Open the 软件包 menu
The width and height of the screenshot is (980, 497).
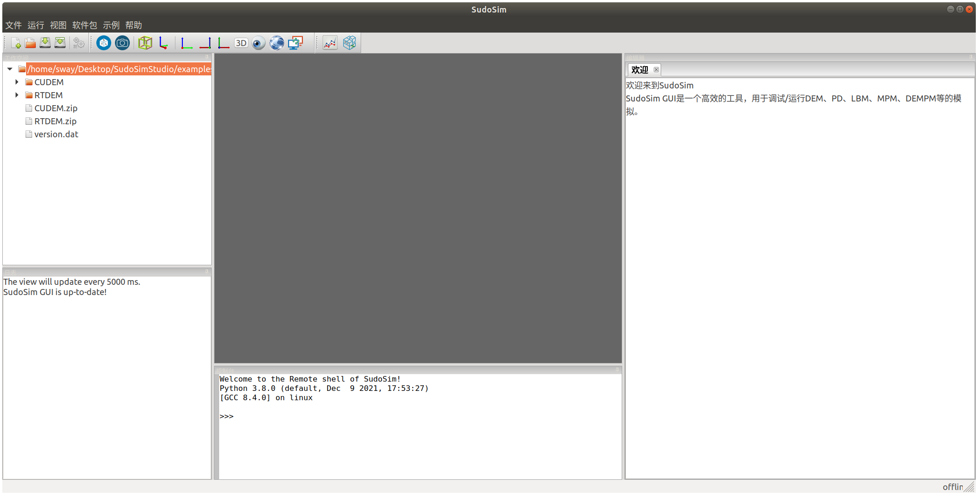pos(84,25)
